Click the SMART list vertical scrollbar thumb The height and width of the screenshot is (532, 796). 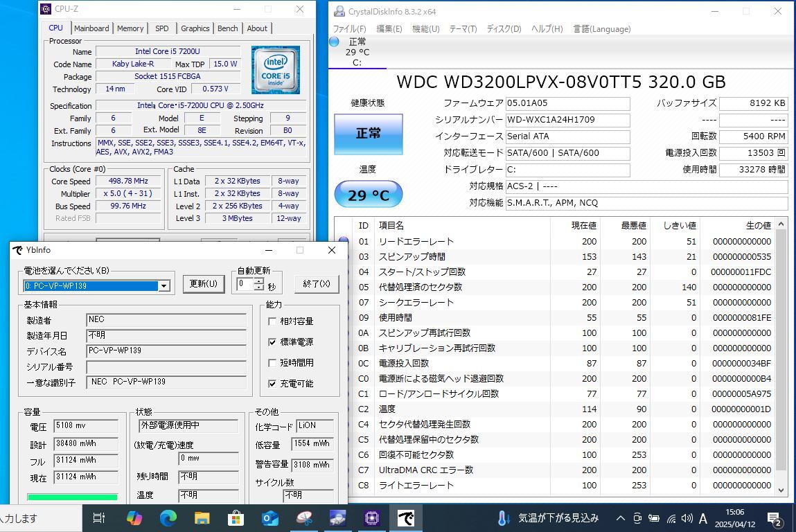pyautogui.click(x=781, y=351)
